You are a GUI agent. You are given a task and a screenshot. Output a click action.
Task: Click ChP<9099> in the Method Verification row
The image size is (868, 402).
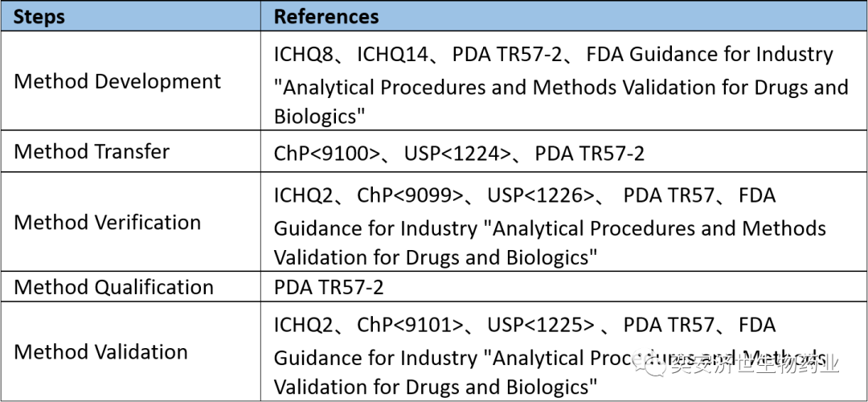point(411,195)
